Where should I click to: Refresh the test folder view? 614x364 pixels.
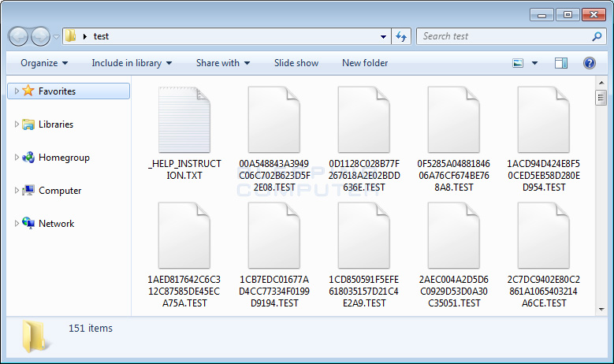coord(401,36)
